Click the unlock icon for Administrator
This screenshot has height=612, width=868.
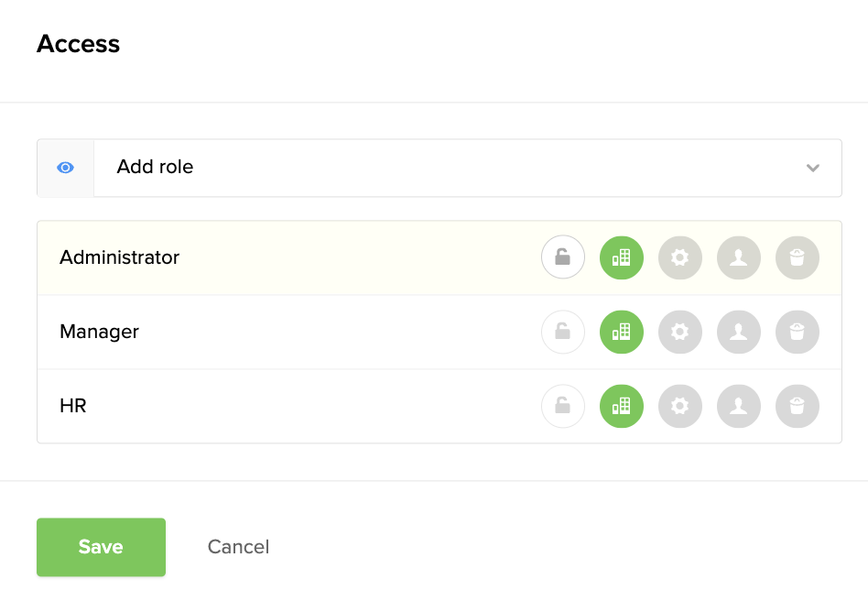coord(563,257)
